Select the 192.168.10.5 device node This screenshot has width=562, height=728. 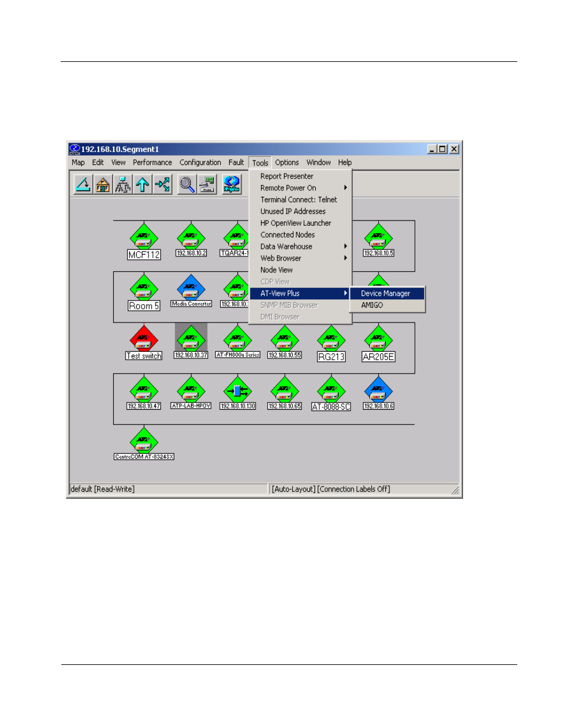click(378, 240)
